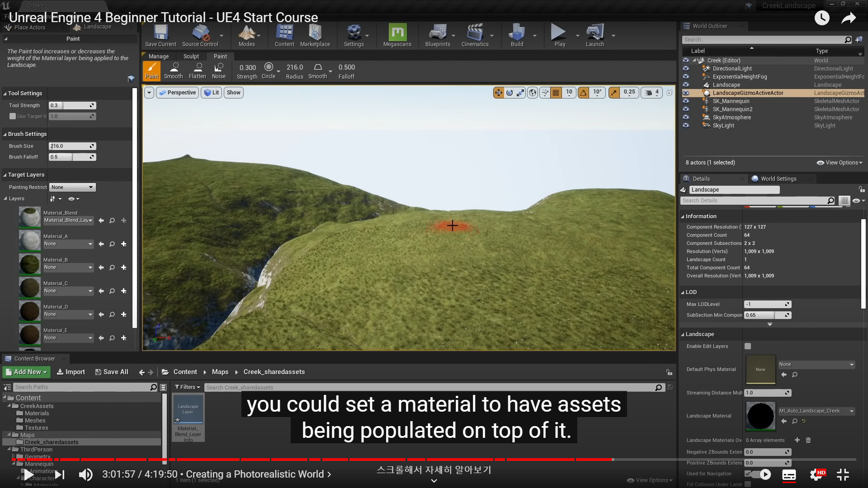The height and width of the screenshot is (488, 868).
Task: Switch to the World Settings tab
Action: click(x=778, y=179)
